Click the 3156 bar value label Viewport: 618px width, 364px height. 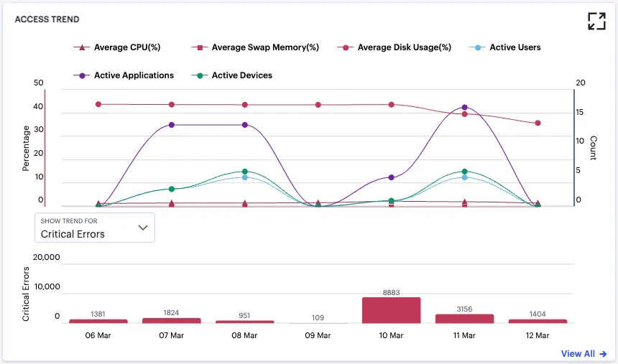click(x=464, y=309)
